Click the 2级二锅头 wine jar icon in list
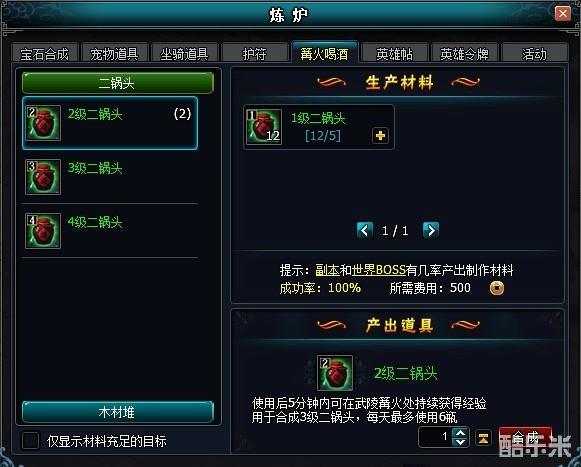Viewport: 581px width, 467px height. (x=43, y=123)
